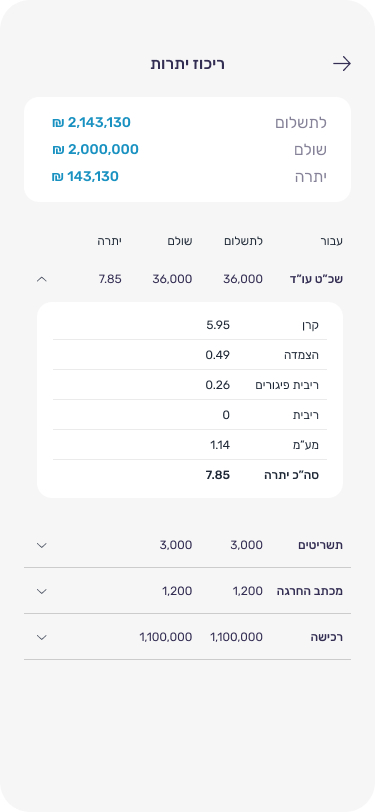Click the סה"כ יתרה total row

pyautogui.click(x=190, y=475)
